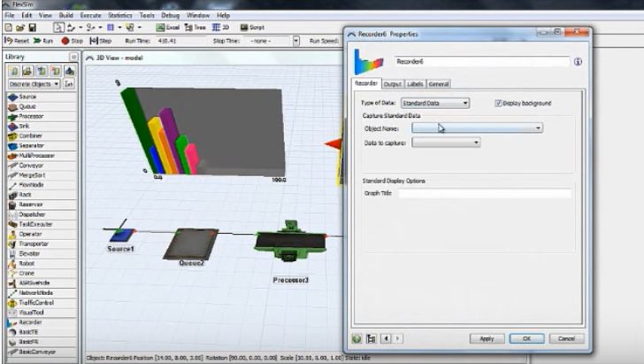Open the Debug menu
The image size is (644, 364).
(170, 15)
